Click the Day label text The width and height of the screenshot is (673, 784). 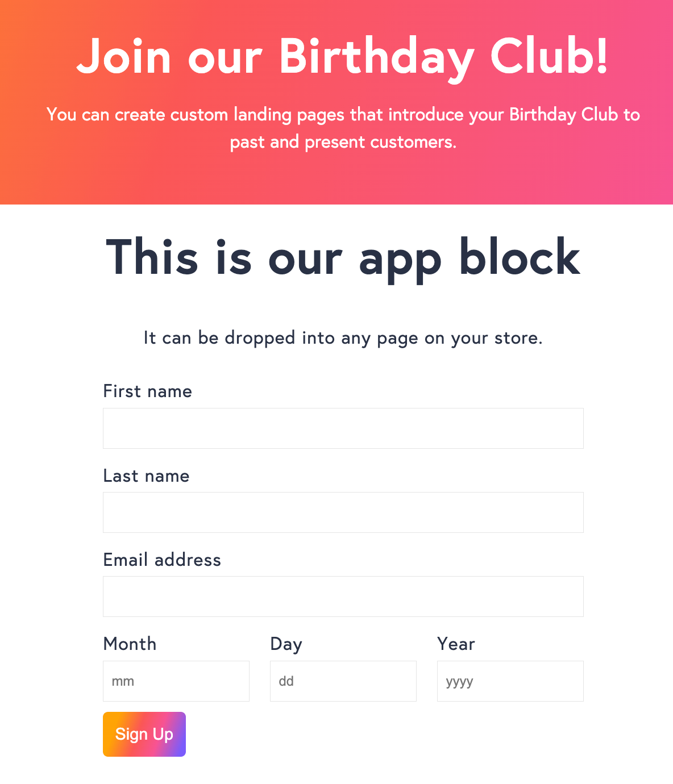(x=286, y=644)
